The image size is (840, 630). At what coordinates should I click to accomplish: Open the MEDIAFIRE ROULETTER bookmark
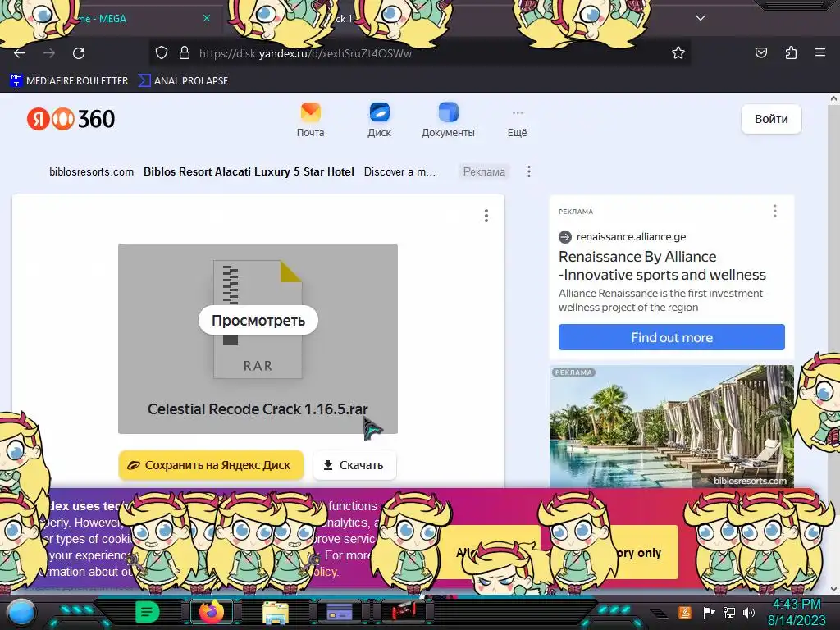tap(69, 81)
